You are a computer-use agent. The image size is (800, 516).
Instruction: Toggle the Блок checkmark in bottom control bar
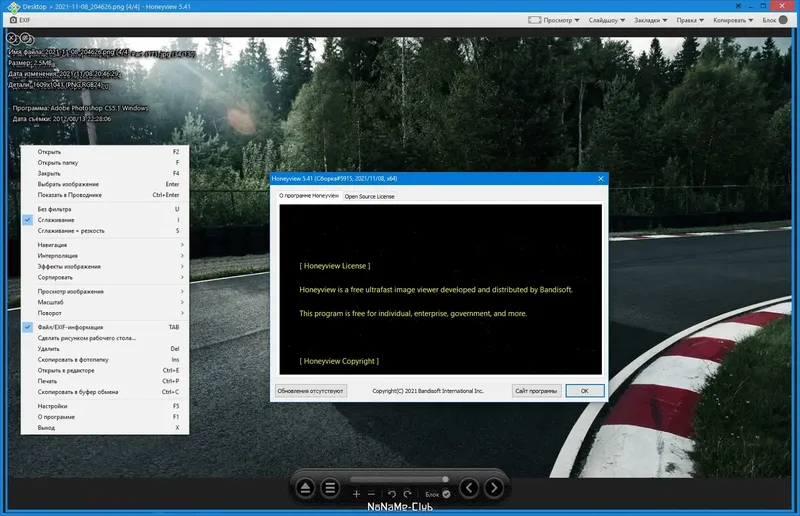click(446, 494)
